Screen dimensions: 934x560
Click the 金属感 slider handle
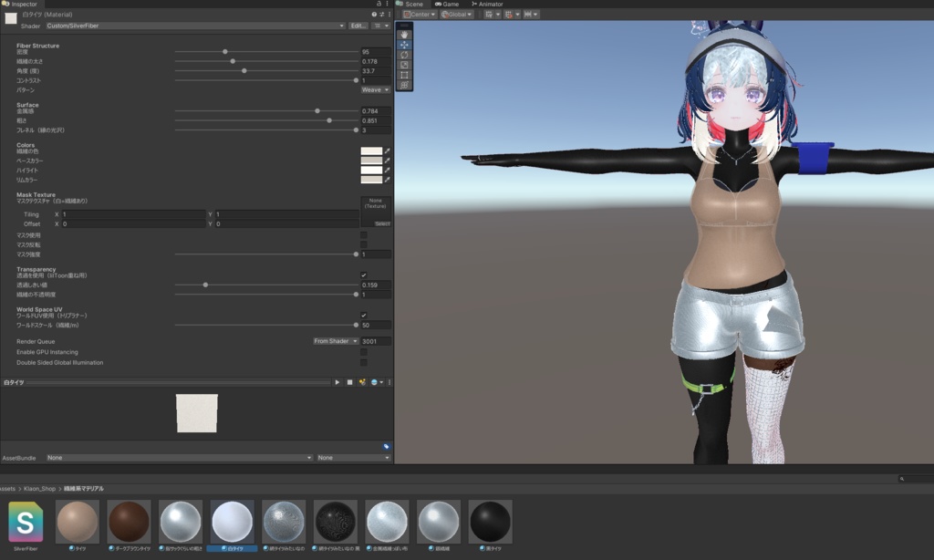[317, 110]
